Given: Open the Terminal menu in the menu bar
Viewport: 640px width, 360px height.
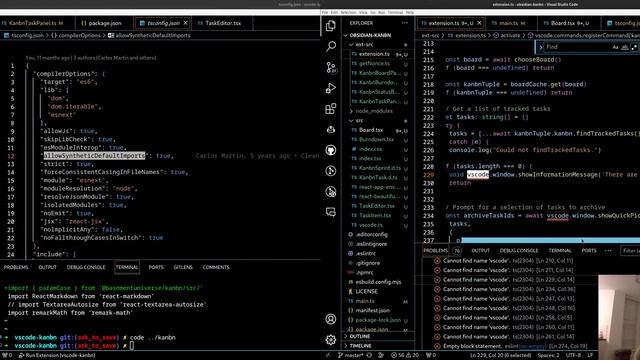Looking at the screenshot, I should (x=395, y=13).
